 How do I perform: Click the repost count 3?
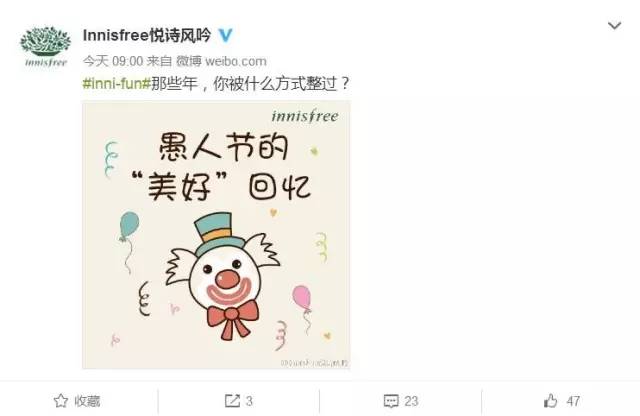point(249,401)
